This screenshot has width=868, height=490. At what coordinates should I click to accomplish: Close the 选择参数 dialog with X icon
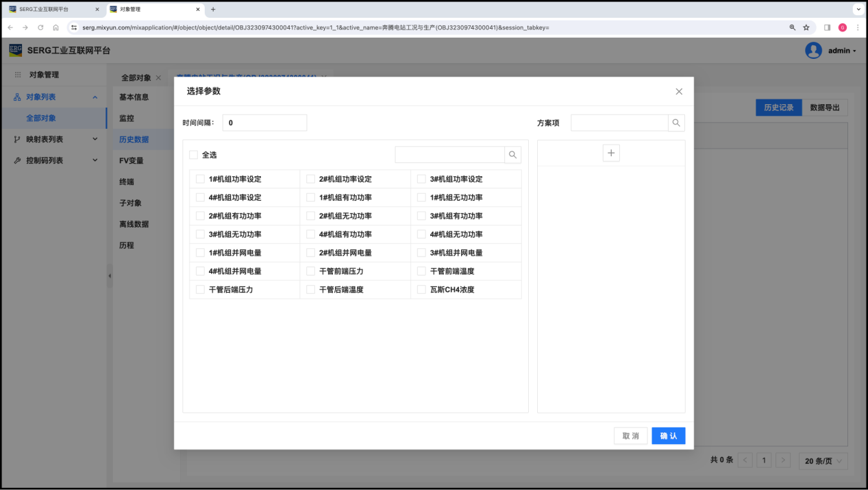pos(679,92)
